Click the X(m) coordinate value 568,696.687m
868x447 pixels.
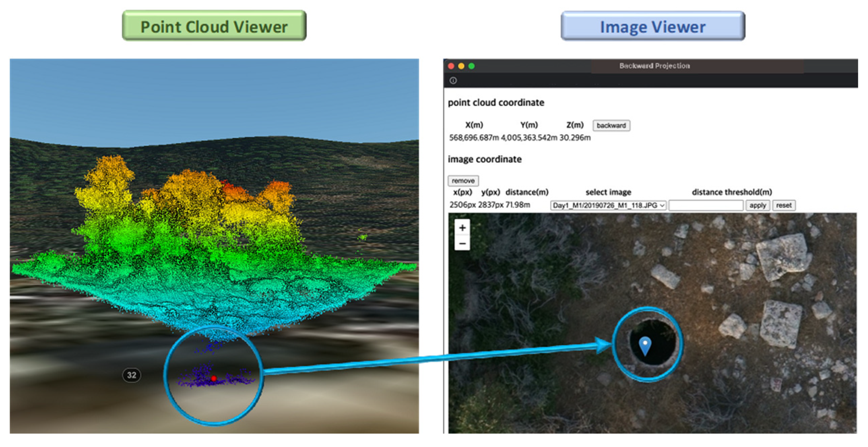click(x=474, y=137)
